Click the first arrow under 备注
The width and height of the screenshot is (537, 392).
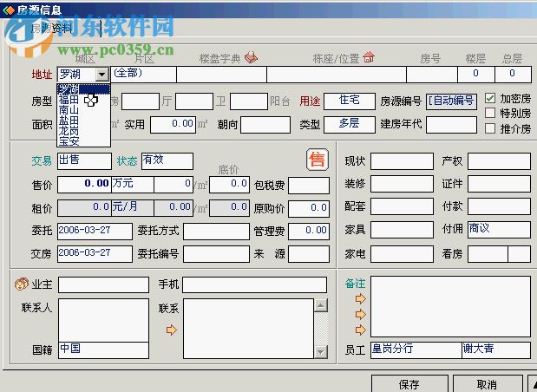[x=360, y=299]
